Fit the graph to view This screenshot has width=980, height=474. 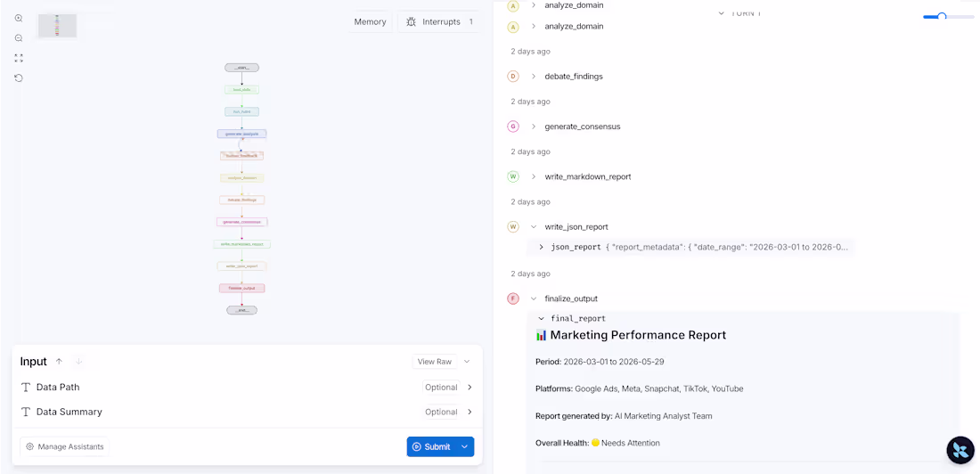pos(19,58)
